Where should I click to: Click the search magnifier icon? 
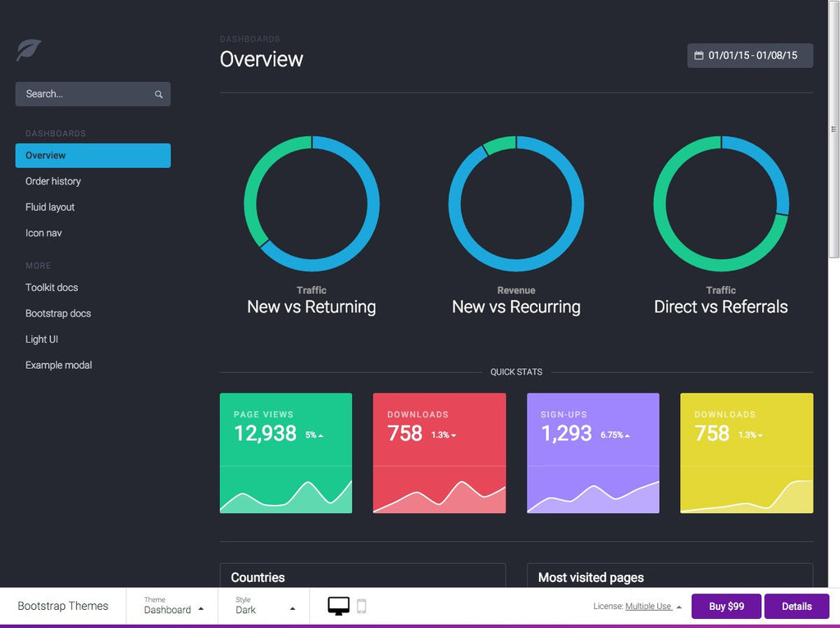[158, 93]
